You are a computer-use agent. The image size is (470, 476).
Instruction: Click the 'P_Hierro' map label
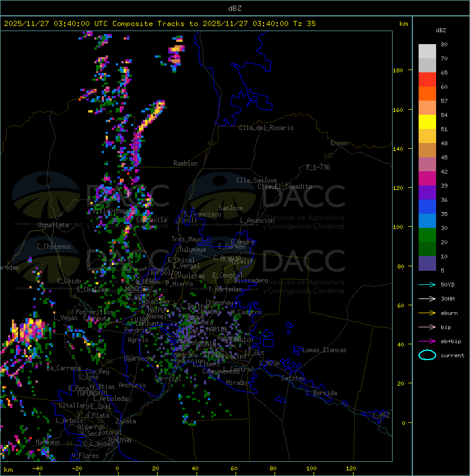179,284
